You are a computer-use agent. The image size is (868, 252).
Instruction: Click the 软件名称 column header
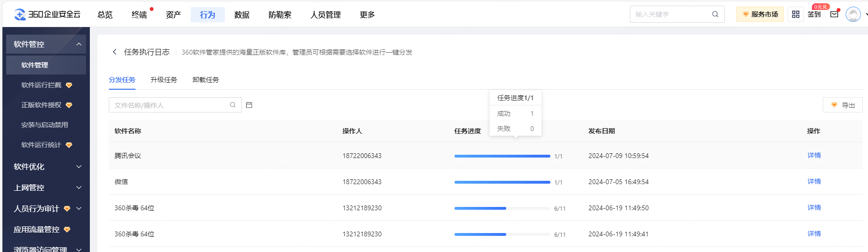(128, 131)
